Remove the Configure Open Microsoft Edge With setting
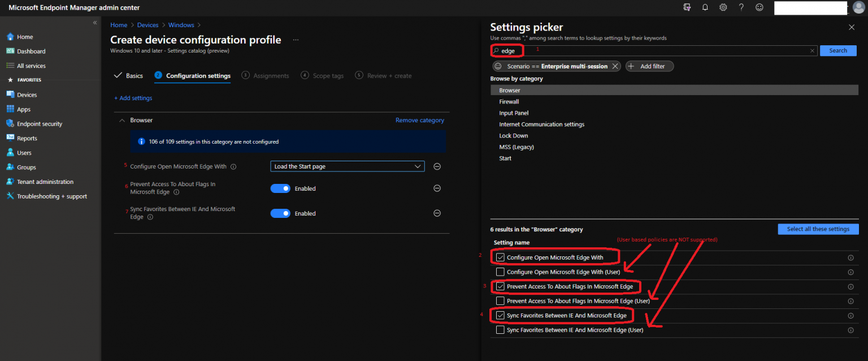The image size is (868, 361). coord(437,166)
